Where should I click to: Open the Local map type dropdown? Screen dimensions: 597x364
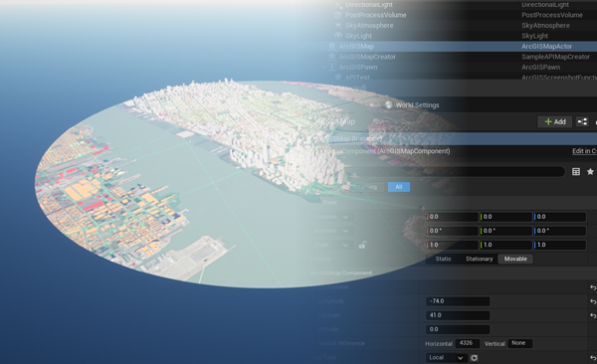click(446, 358)
